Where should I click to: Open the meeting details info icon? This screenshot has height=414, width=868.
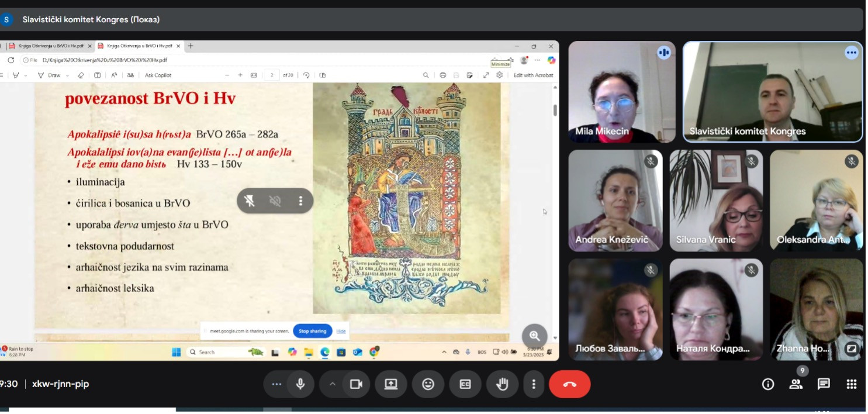(768, 384)
